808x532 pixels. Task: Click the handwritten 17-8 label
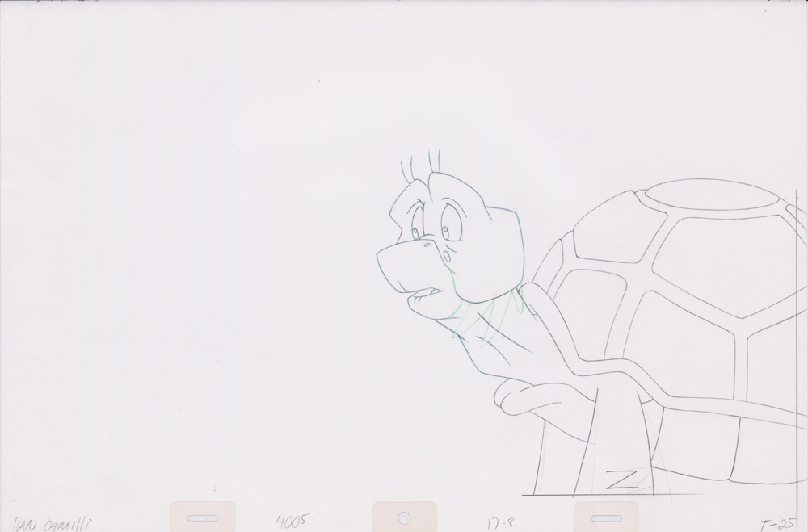500,521
